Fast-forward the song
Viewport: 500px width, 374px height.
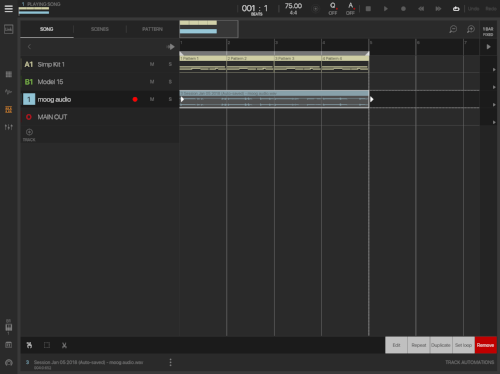[438, 9]
